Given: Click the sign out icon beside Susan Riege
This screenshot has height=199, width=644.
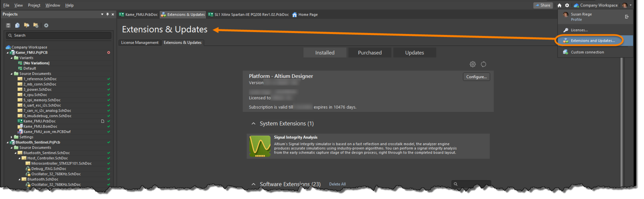Looking at the screenshot, I should [x=627, y=17].
